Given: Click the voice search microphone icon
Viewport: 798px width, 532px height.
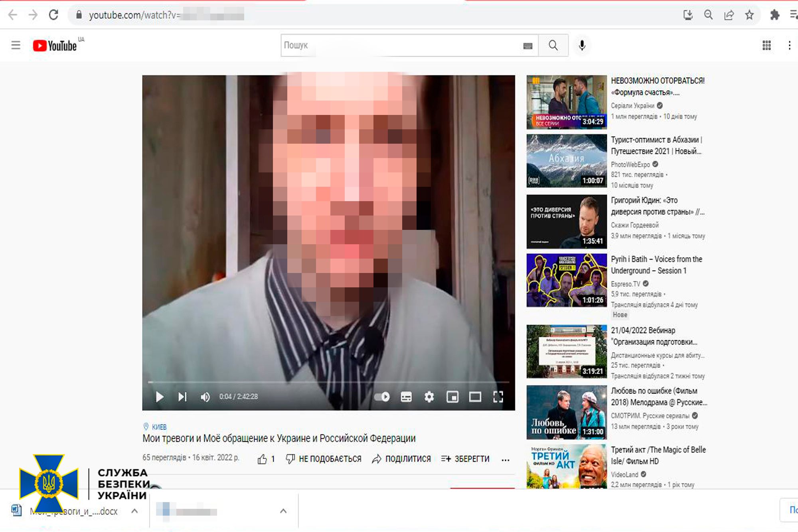Looking at the screenshot, I should [582, 45].
